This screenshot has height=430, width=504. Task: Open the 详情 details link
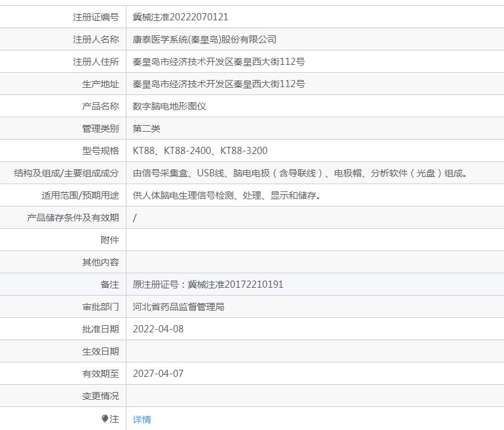coord(142,419)
